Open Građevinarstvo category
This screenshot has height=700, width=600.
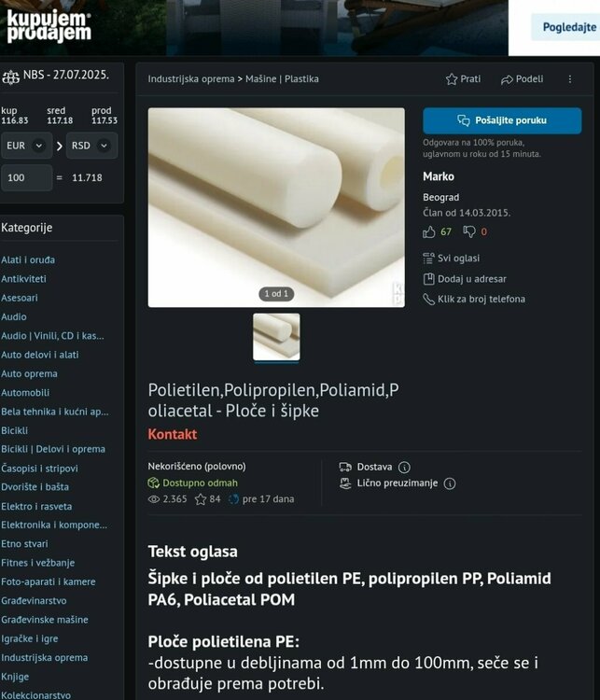point(34,601)
